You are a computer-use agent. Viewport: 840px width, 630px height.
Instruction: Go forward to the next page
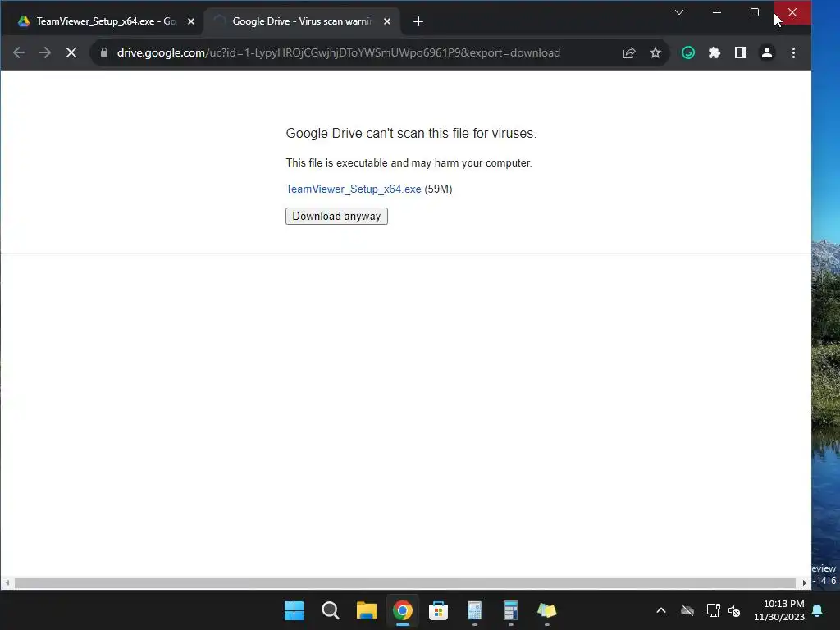(45, 52)
